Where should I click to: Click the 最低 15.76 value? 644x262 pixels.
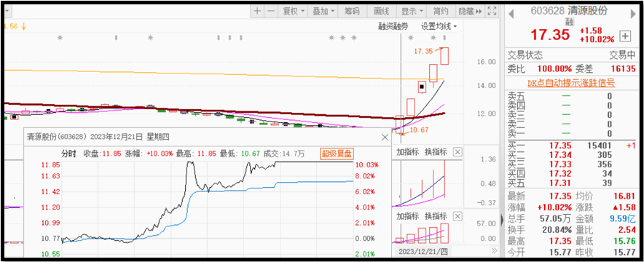click(x=626, y=240)
